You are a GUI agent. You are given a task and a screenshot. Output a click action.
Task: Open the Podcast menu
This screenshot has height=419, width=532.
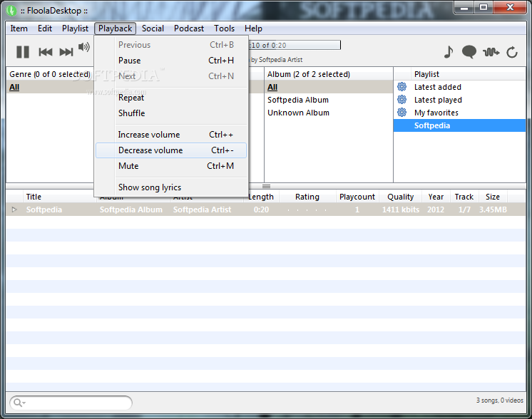189,29
